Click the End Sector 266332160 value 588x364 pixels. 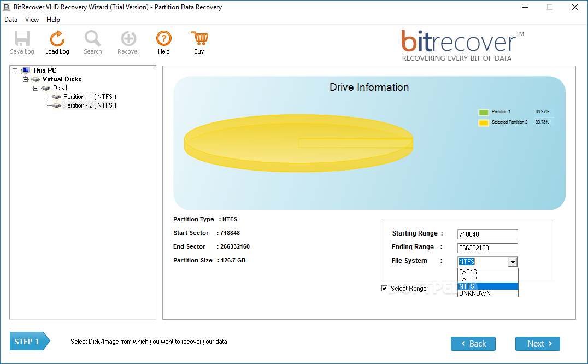tap(235, 246)
